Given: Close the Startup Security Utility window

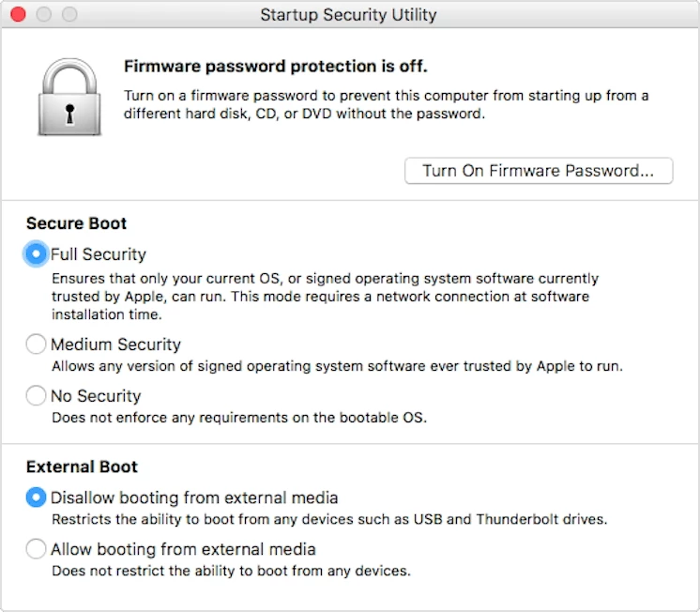Looking at the screenshot, I should click(19, 15).
